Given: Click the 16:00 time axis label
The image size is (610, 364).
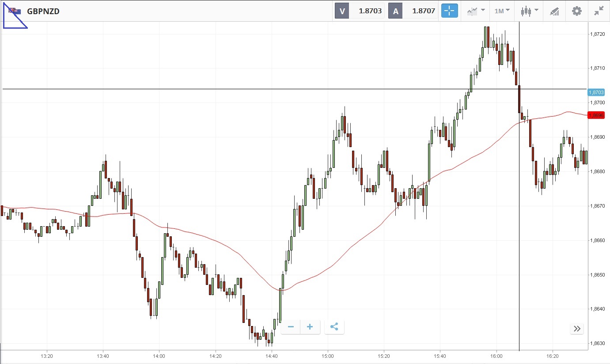Looking at the screenshot, I should 496,356.
